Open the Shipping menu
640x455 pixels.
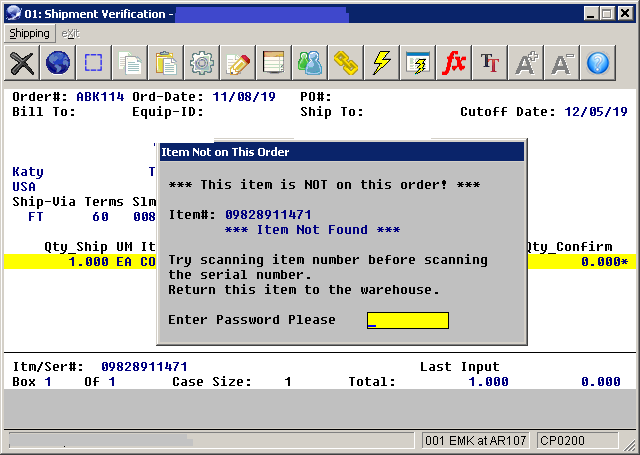pyautogui.click(x=29, y=33)
